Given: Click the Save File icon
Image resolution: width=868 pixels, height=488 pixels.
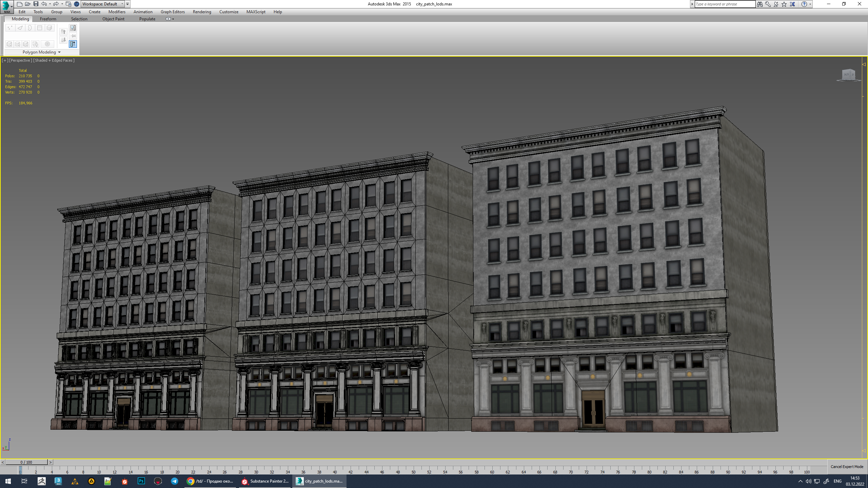Looking at the screenshot, I should tap(36, 4).
